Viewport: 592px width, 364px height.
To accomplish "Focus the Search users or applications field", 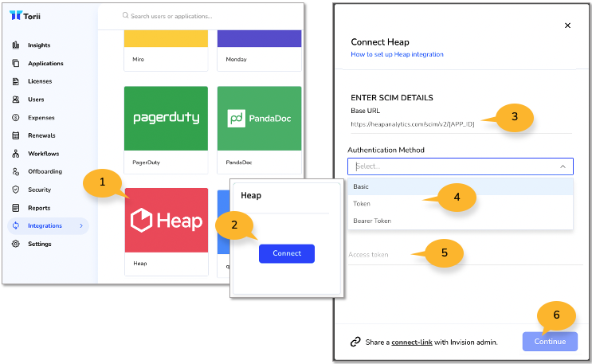I will (171, 16).
